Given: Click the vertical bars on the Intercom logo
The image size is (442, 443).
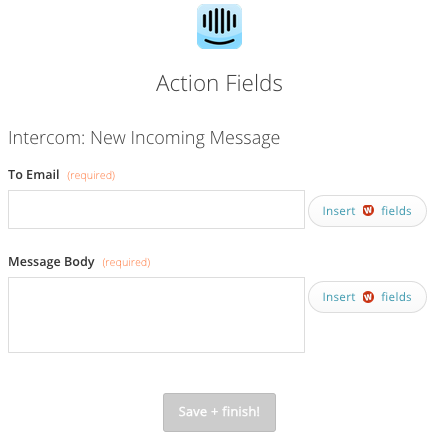Looking at the screenshot, I should click(x=219, y=21).
